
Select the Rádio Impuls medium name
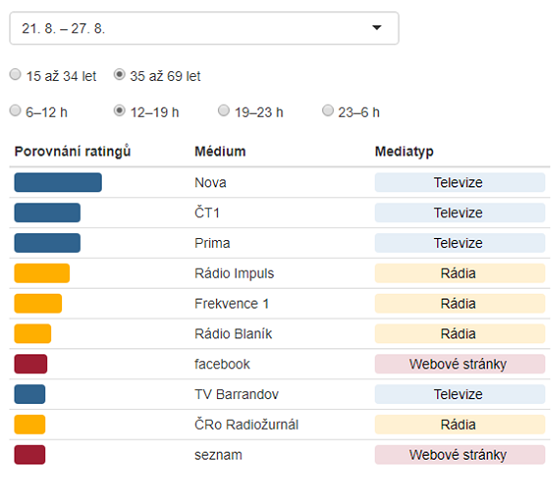point(234,274)
